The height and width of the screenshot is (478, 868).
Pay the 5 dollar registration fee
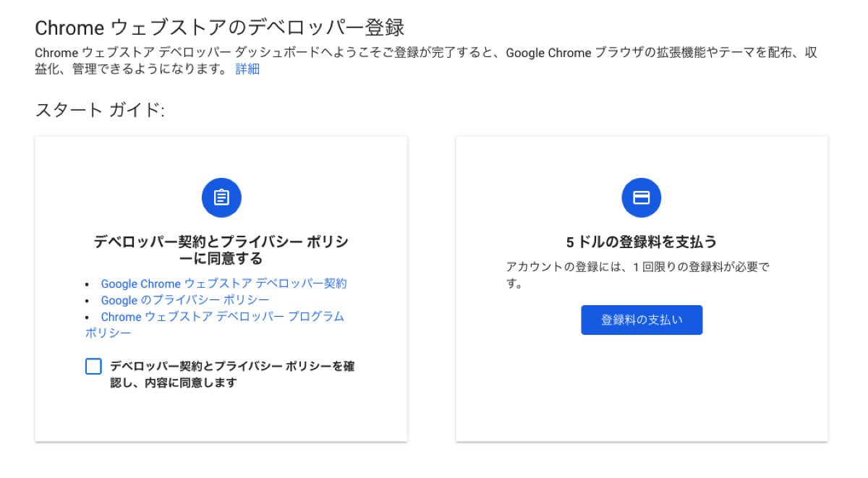[x=642, y=320]
